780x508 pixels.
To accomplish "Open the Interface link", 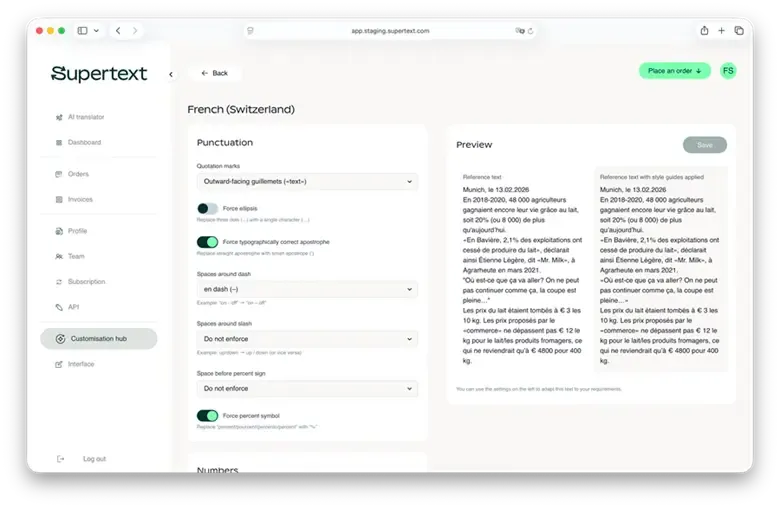I will 81,365.
